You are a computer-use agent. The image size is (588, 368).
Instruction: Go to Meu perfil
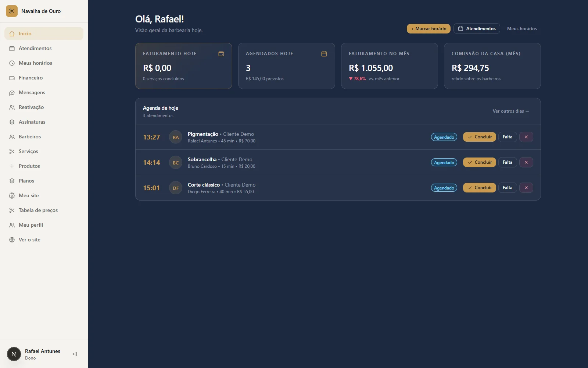[x=44, y=225]
